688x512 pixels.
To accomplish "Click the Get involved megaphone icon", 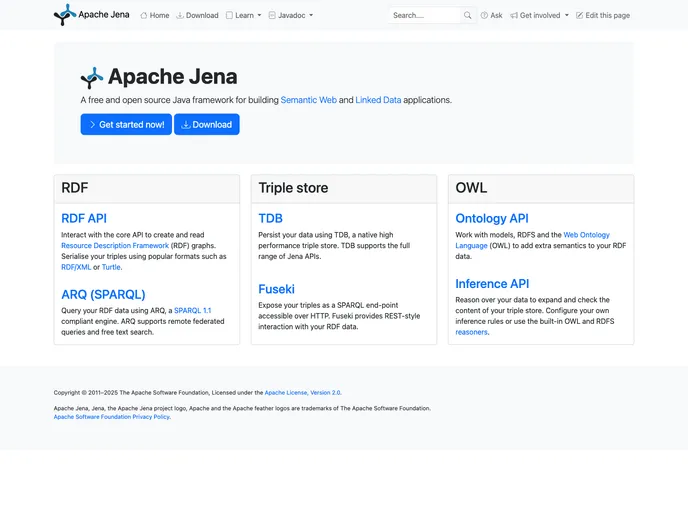I will tap(514, 15).
